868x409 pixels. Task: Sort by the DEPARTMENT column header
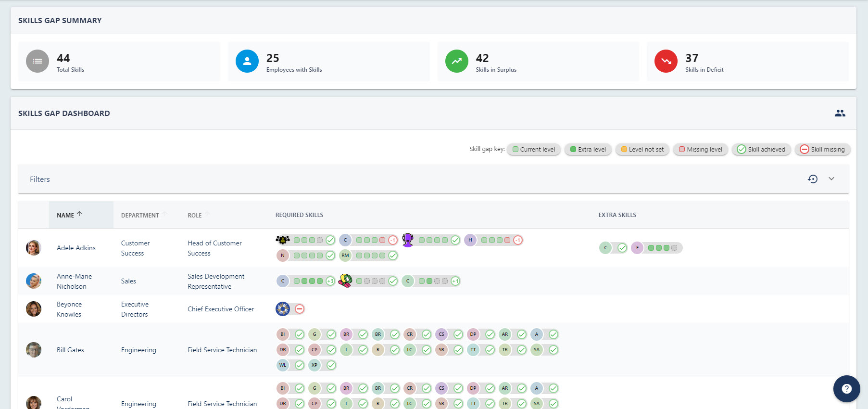[x=140, y=215]
